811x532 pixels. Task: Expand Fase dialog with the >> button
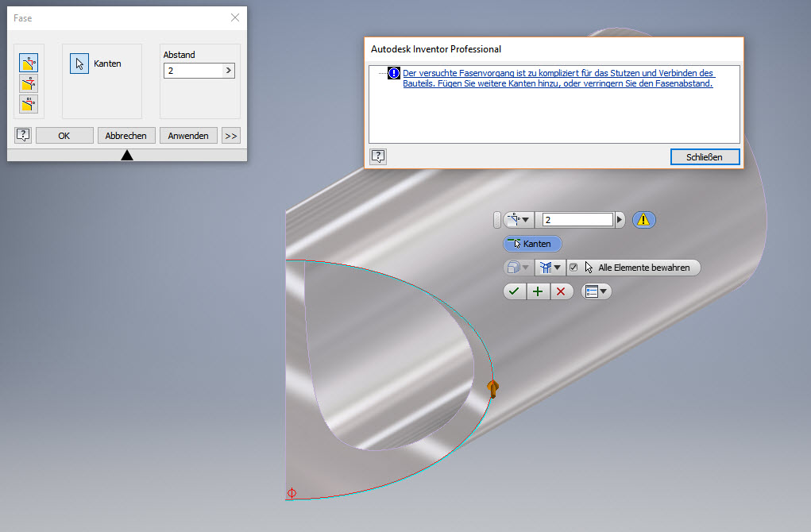point(231,136)
